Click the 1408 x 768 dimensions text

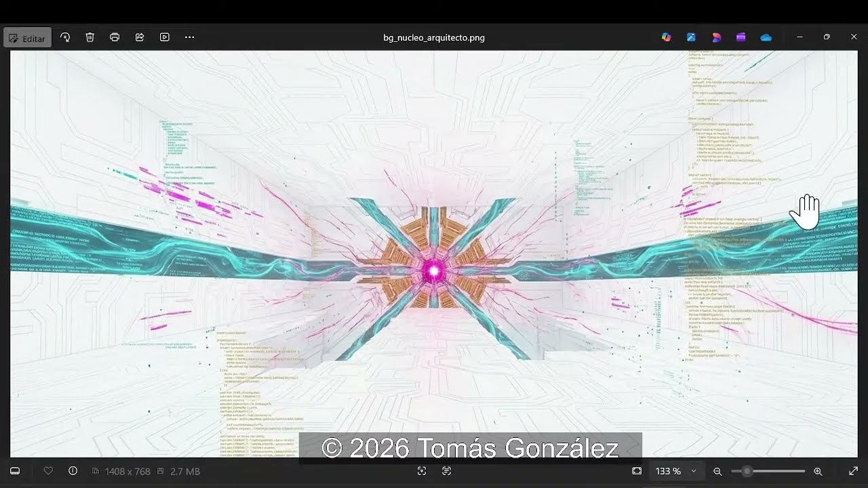(x=127, y=471)
